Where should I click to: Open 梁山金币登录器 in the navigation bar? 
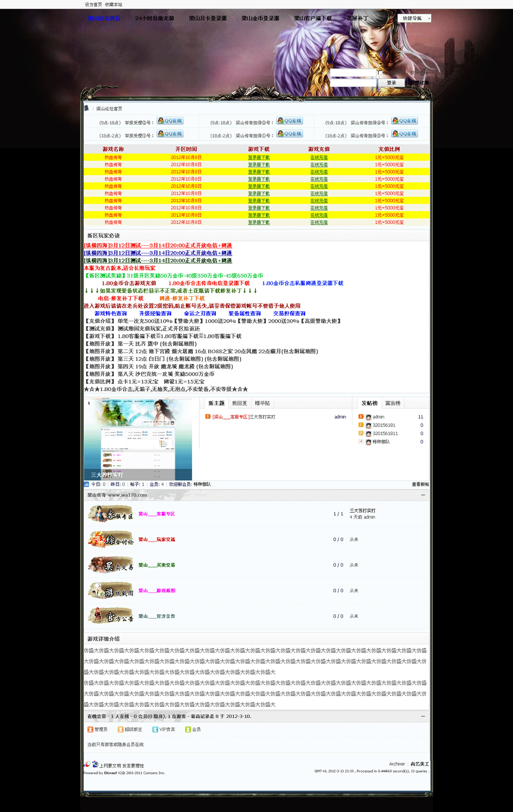point(261,18)
